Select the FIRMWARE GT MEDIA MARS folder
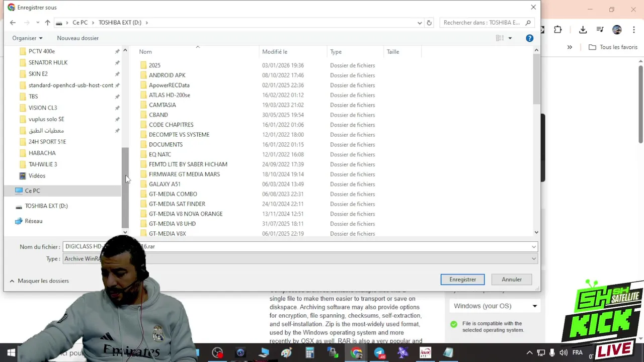The height and width of the screenshot is (362, 644). pos(184,174)
